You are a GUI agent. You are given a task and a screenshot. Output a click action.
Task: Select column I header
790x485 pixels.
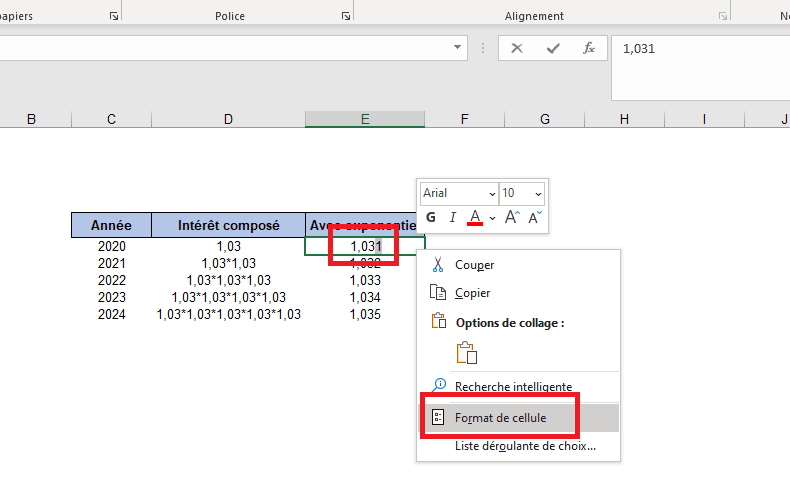pos(704,119)
